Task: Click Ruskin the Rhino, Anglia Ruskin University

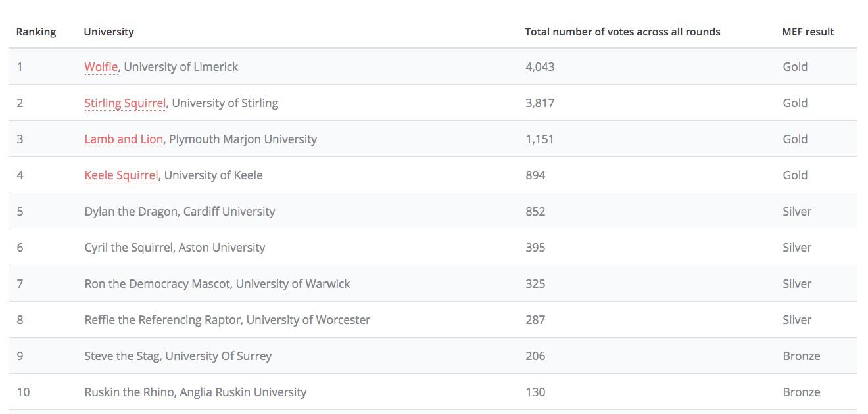Action: point(195,392)
